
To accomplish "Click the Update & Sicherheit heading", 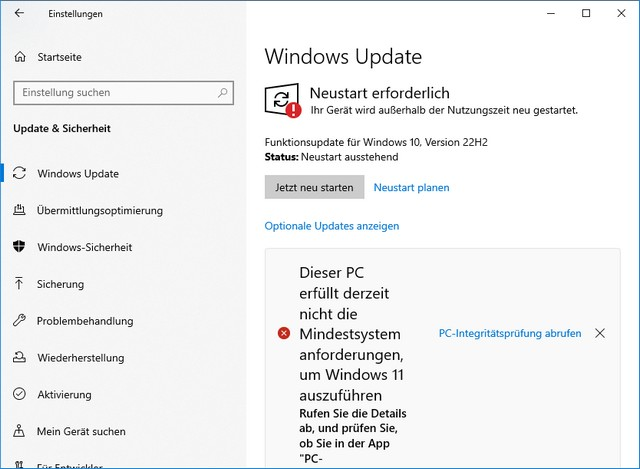I will click(62, 129).
